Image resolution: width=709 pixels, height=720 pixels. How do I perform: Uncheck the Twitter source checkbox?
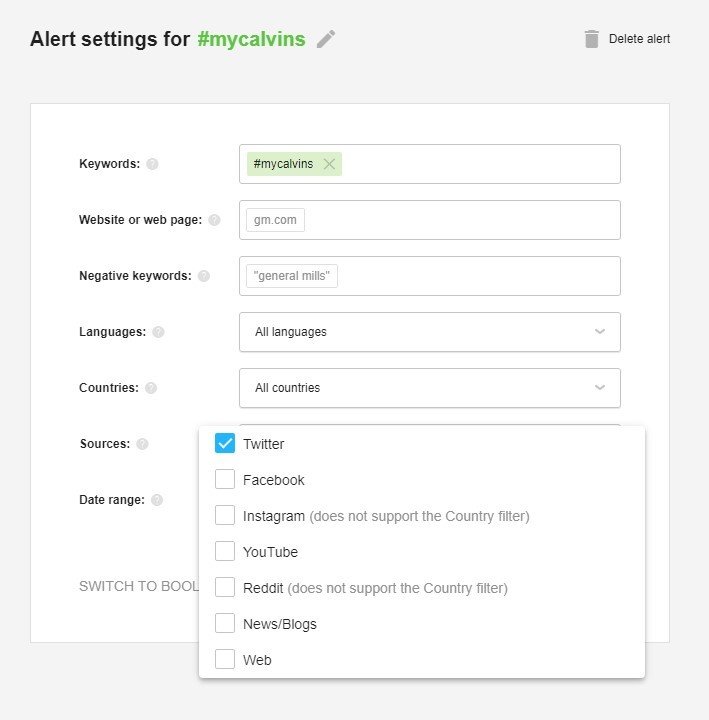[x=225, y=444]
